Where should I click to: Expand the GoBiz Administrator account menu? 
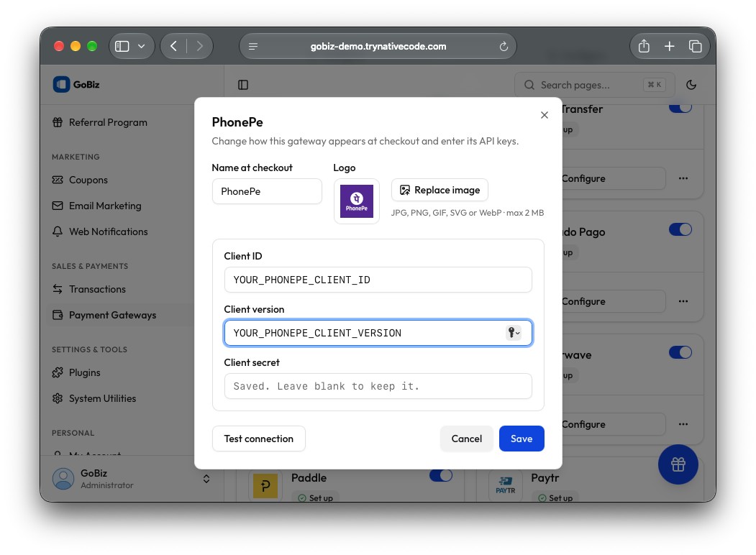[206, 479]
